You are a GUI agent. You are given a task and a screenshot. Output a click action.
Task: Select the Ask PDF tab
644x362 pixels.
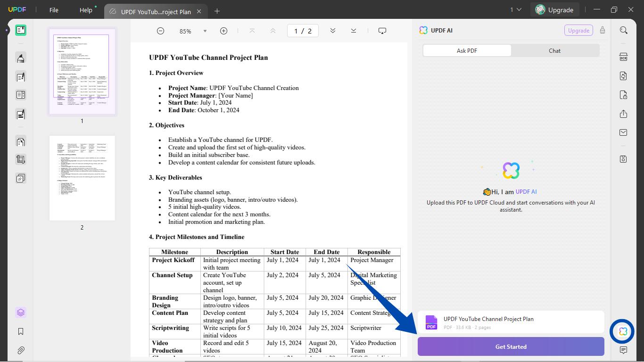click(x=467, y=50)
